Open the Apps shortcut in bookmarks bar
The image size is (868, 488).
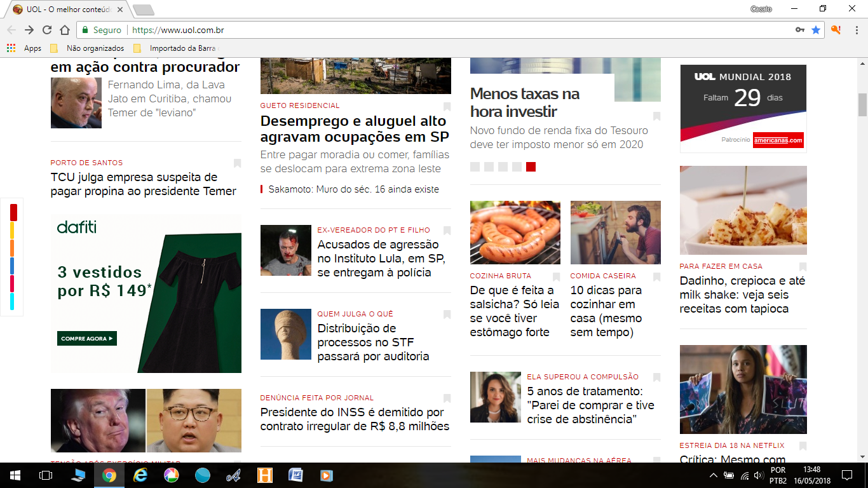click(24, 48)
